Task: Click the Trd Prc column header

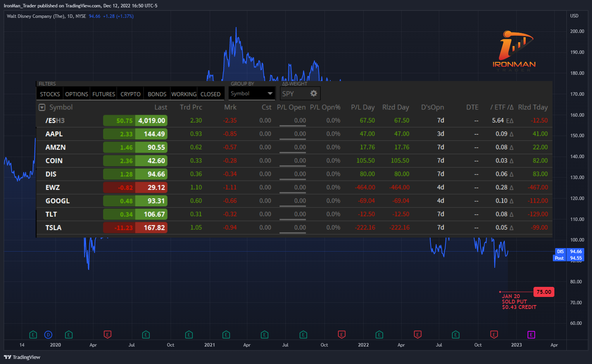Action: click(x=191, y=107)
